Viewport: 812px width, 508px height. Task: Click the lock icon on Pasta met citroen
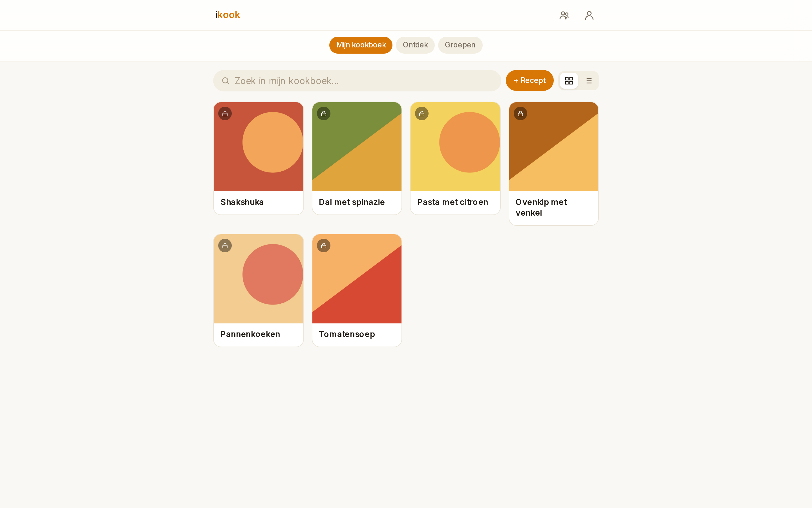pyautogui.click(x=422, y=113)
